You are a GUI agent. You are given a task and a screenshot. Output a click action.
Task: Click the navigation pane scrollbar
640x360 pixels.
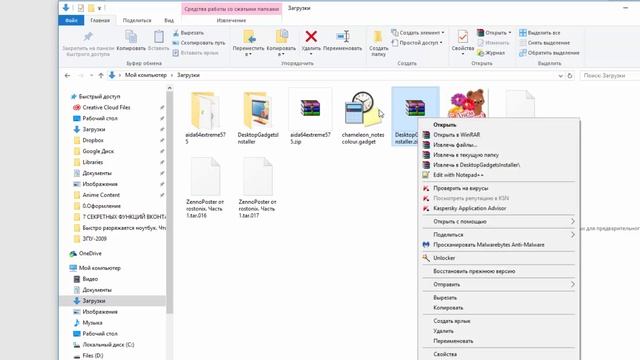click(169, 202)
